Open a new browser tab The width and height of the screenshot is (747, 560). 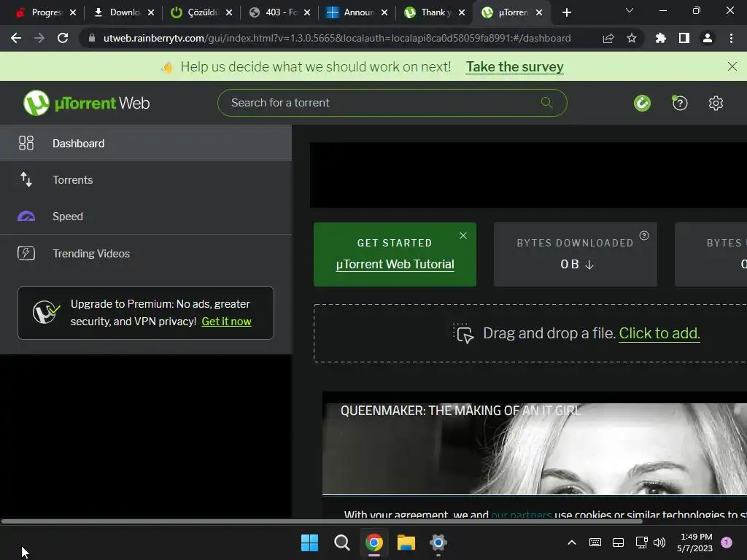click(566, 12)
